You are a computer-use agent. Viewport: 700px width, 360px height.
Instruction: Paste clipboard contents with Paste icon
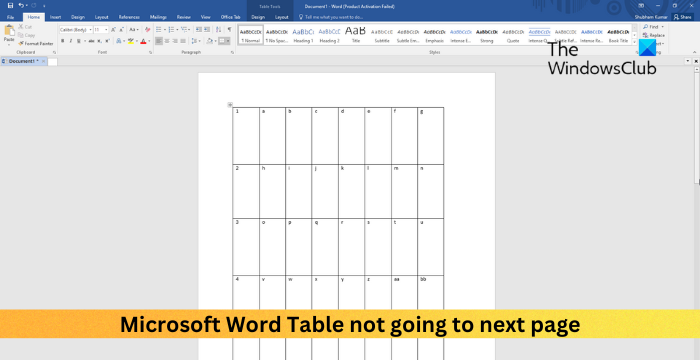tap(9, 31)
